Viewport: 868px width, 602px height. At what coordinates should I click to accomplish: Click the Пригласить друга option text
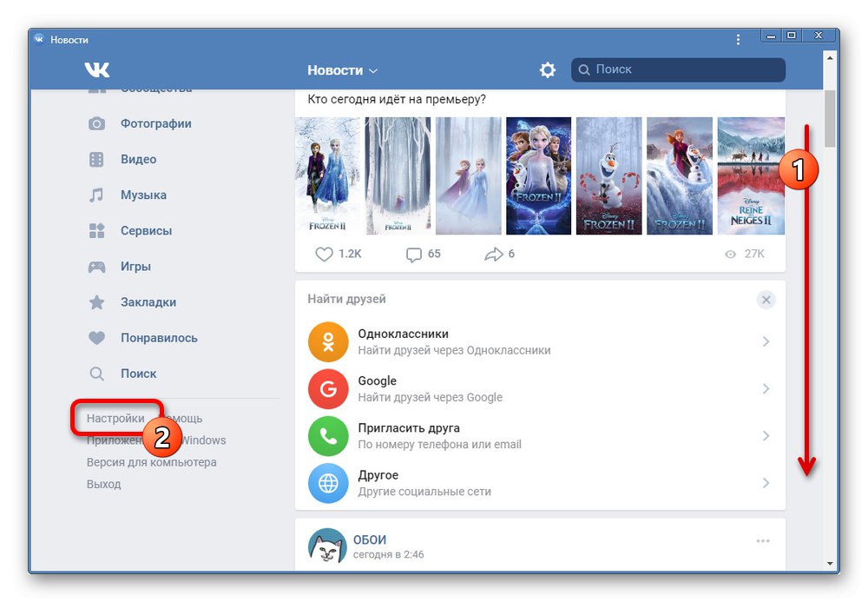point(409,428)
